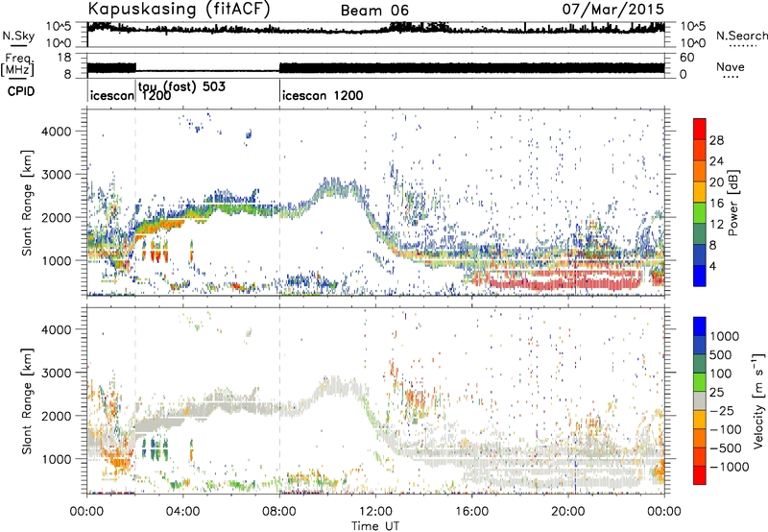Click the 'Kapuskasing (fitACF)' title text
The width and height of the screenshot is (768, 532).
(179, 10)
